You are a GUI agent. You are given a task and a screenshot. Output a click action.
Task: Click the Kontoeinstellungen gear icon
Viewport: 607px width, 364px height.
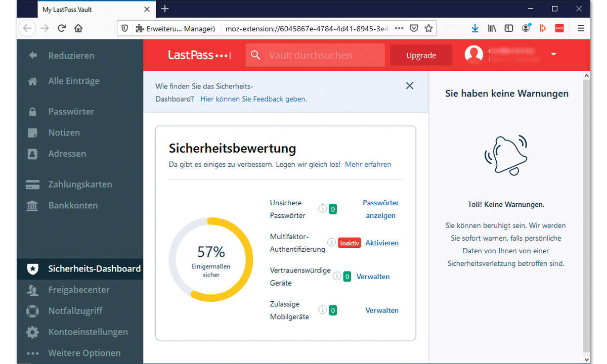coord(32,332)
